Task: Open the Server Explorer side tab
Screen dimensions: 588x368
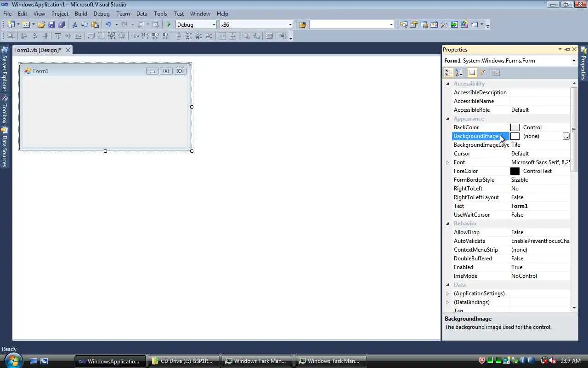Action: click(x=5, y=69)
